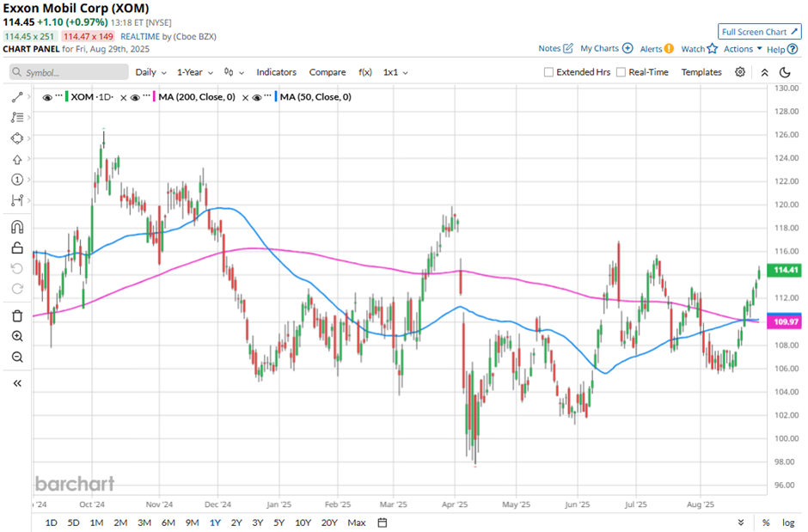
Task: Switch to the 3M range
Action: point(144,523)
